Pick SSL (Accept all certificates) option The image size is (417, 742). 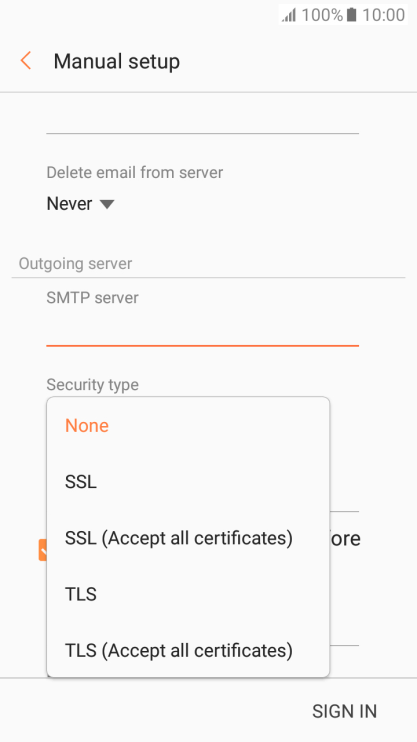point(188,538)
